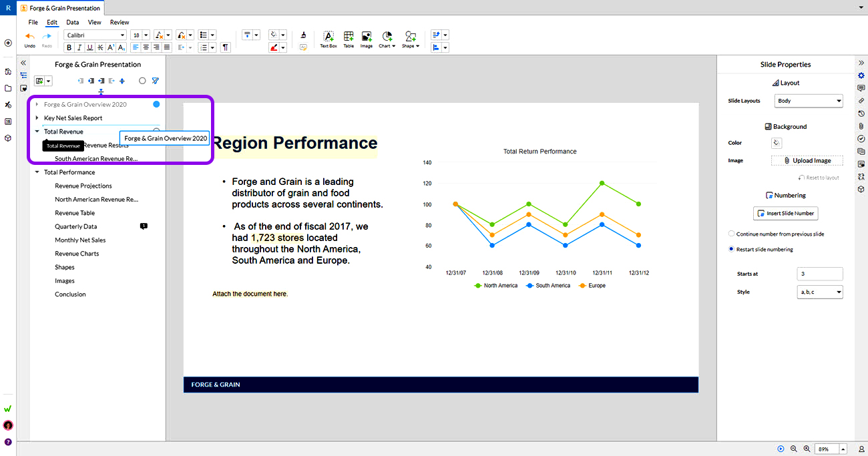868x456 pixels.
Task: Open the Data menu
Action: click(x=72, y=22)
